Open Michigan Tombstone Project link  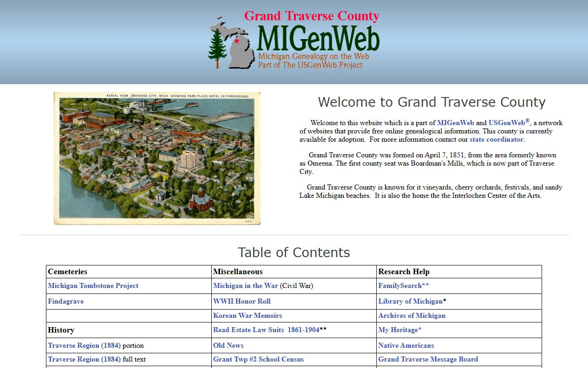(x=93, y=286)
